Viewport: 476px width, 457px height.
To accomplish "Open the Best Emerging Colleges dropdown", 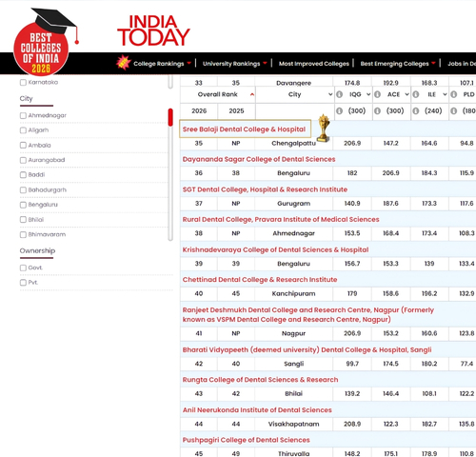I will point(398,64).
